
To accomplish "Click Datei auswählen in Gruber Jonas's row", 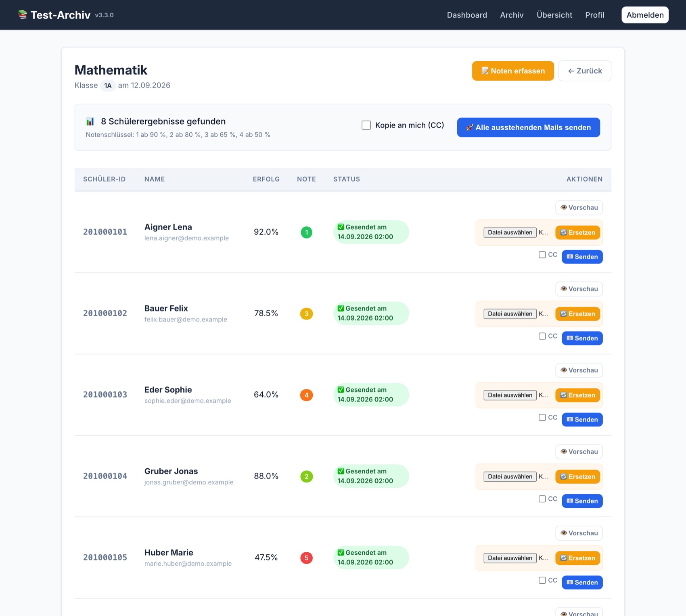I will click(x=510, y=477).
